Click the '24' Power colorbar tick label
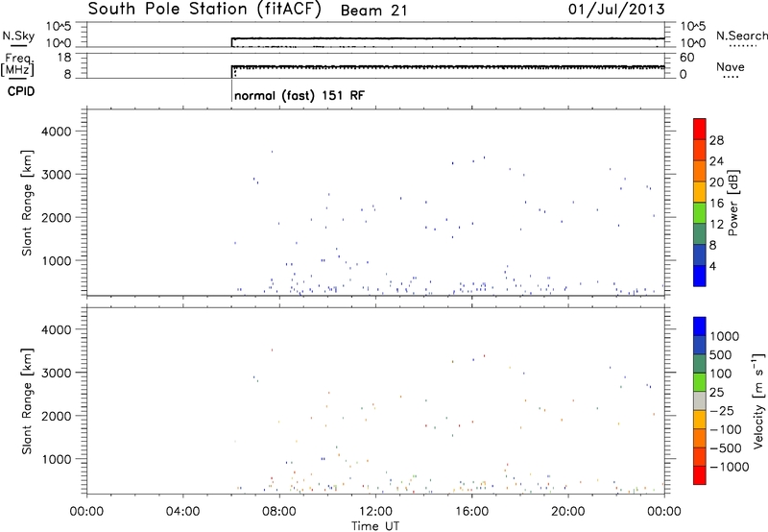The image size is (768, 532). click(716, 161)
